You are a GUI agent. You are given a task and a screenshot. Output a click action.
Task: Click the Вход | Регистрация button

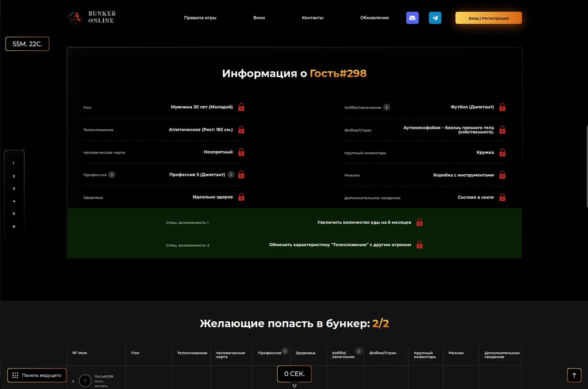point(488,18)
